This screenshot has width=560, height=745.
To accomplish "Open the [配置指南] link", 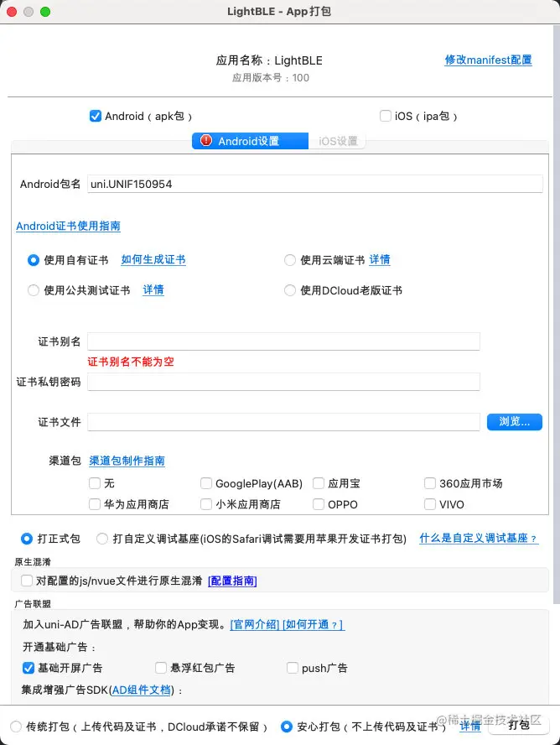I will (x=232, y=581).
